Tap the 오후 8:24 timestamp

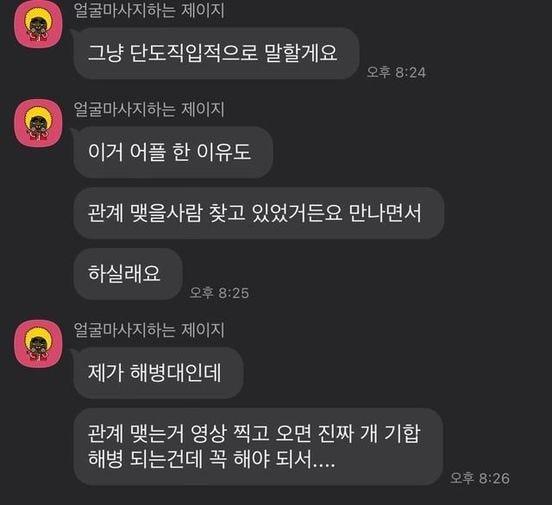[396, 72]
